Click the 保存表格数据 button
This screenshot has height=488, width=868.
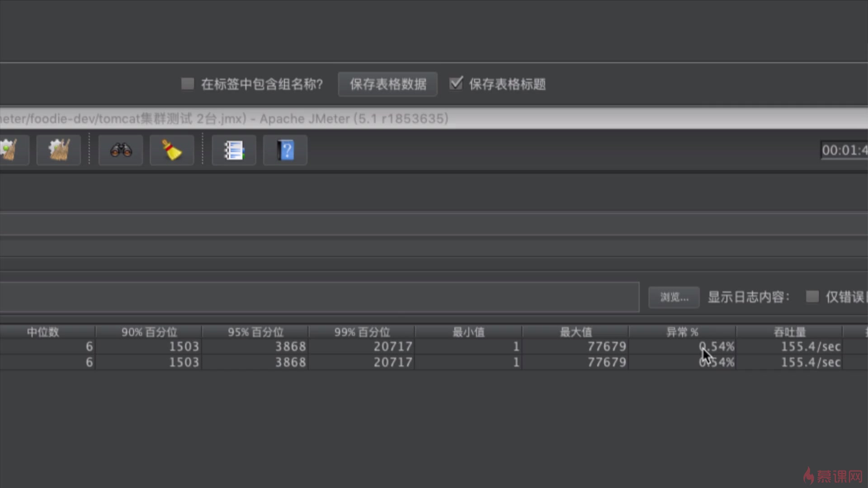point(388,84)
